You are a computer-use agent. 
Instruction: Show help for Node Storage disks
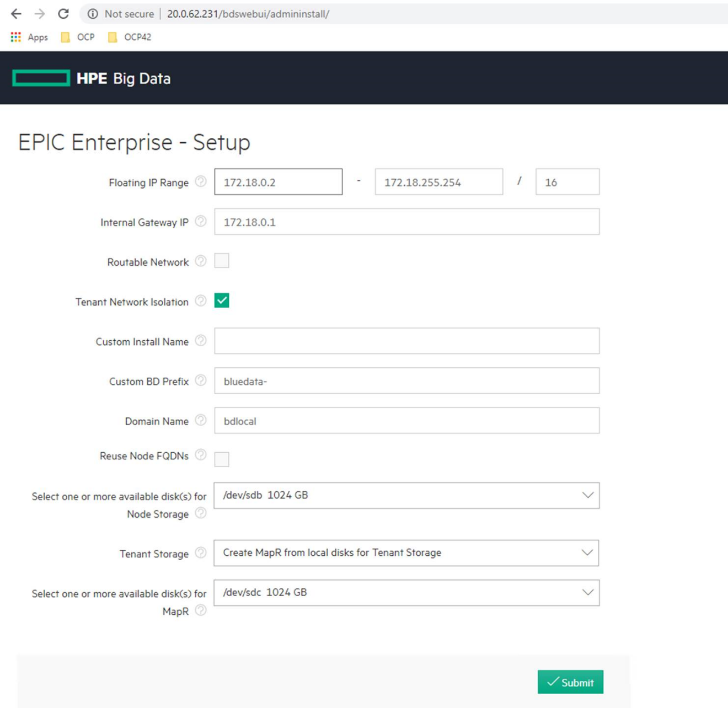click(201, 513)
